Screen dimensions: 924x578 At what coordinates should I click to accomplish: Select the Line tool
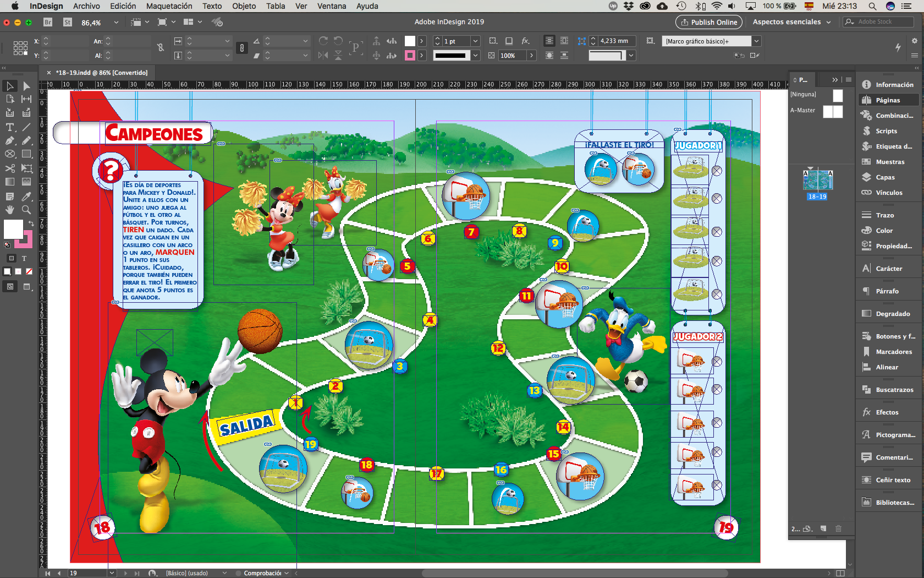click(x=26, y=127)
